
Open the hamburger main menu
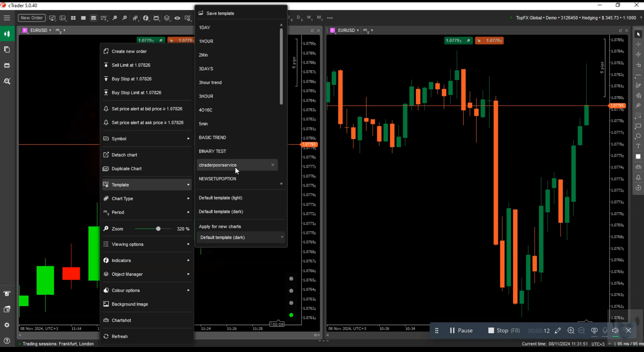[x=7, y=18]
